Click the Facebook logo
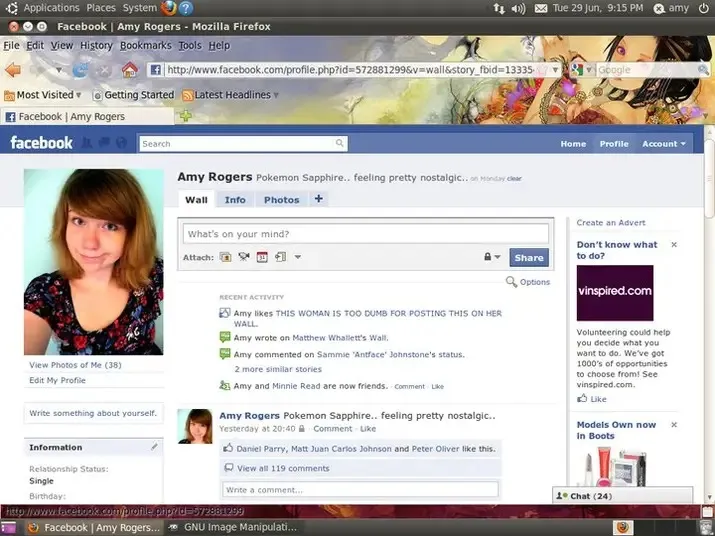Viewport: 715px width, 536px height. click(41, 143)
